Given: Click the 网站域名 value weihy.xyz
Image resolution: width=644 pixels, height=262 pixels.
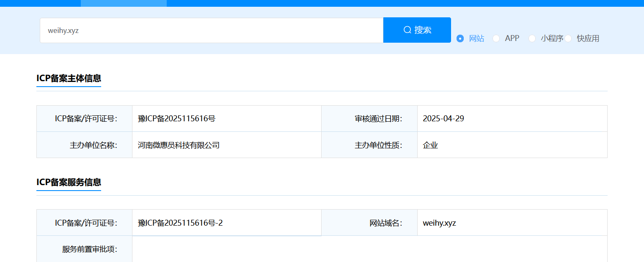Looking at the screenshot, I should tap(439, 223).
